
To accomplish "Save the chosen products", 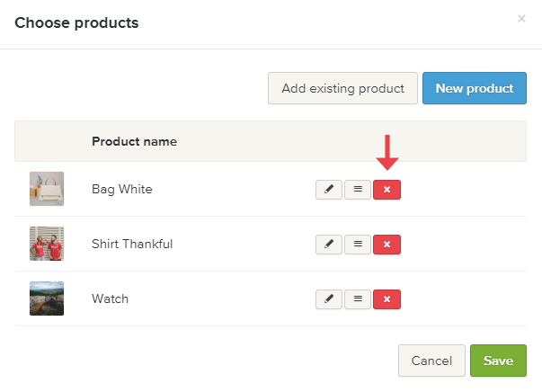I will [x=498, y=361].
